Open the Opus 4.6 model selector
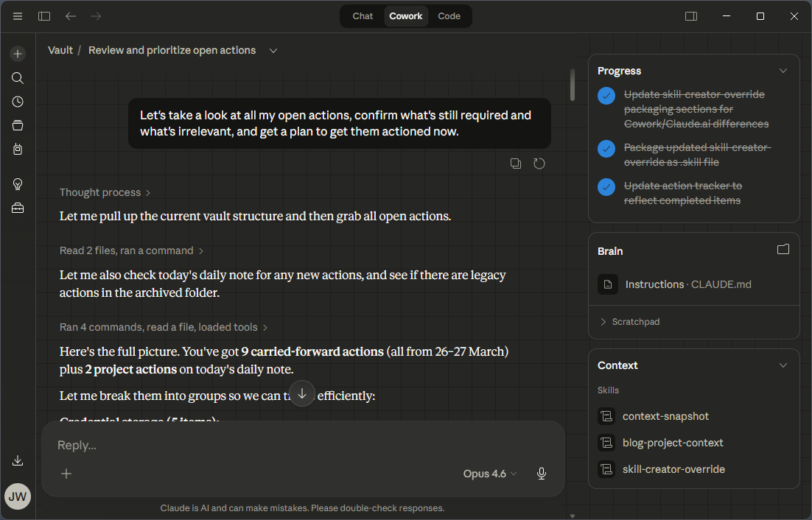 click(489, 474)
